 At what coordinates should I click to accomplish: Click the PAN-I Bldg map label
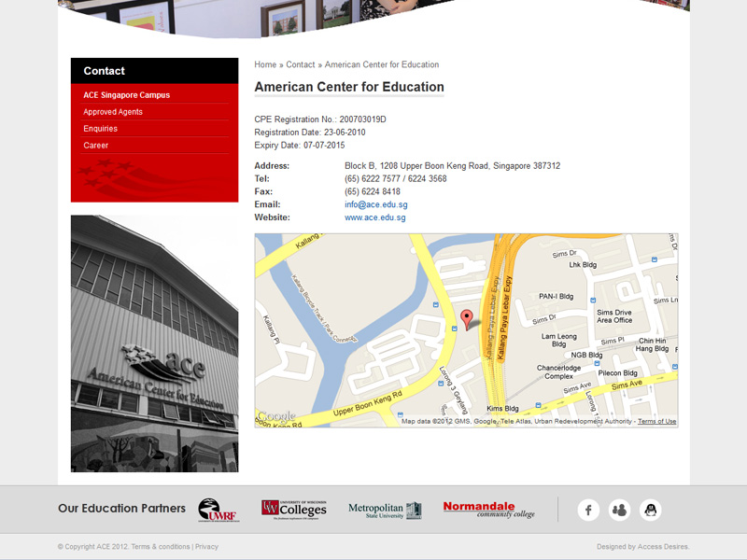pos(556,296)
